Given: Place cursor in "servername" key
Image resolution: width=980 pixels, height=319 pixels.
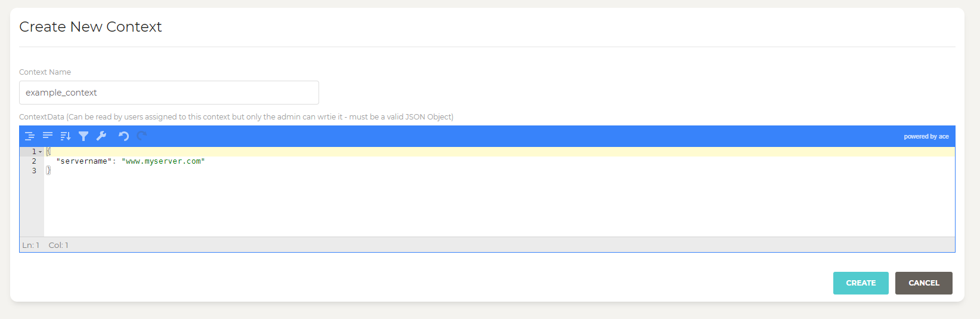Looking at the screenshot, I should (x=84, y=161).
